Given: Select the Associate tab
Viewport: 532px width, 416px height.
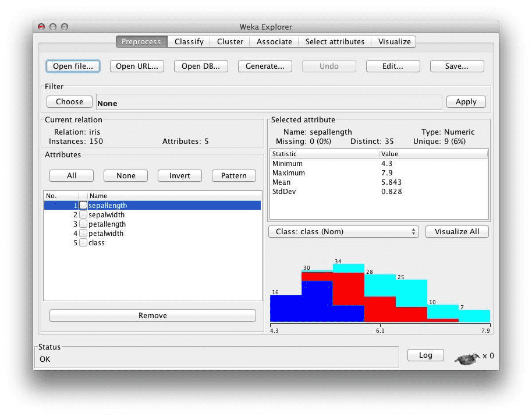Looking at the screenshot, I should coord(274,42).
